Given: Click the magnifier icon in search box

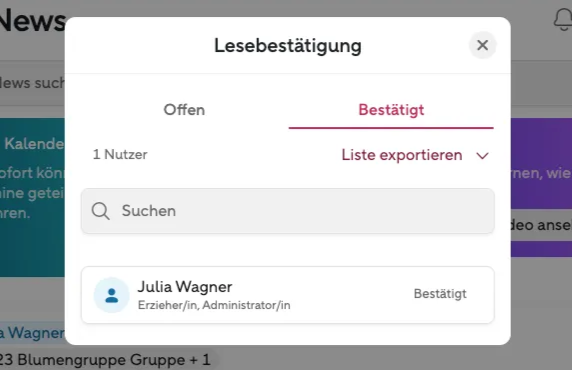Looking at the screenshot, I should 100,211.
